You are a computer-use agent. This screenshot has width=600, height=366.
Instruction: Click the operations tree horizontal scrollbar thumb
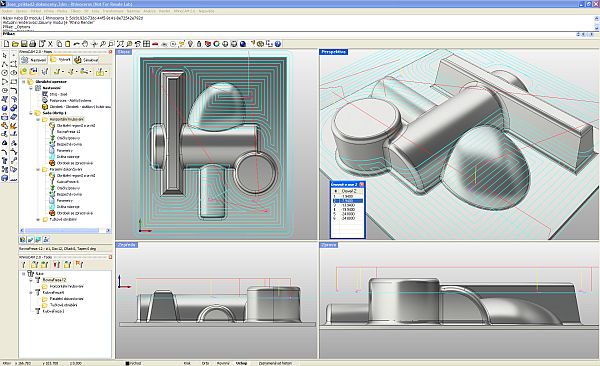click(x=61, y=230)
